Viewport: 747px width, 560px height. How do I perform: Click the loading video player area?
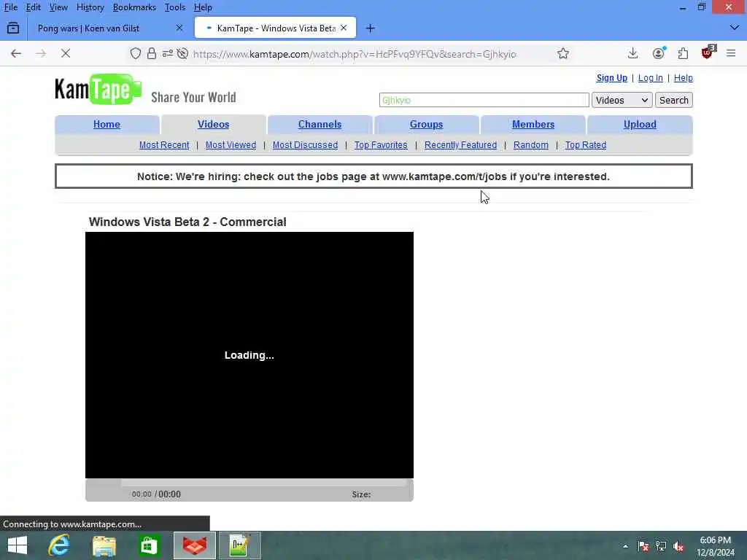pyautogui.click(x=249, y=355)
